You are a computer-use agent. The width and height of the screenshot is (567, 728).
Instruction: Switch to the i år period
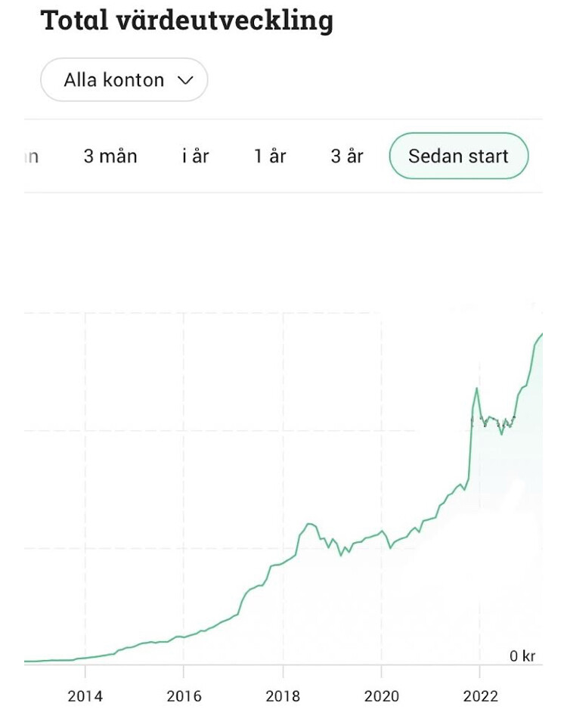[x=196, y=156]
